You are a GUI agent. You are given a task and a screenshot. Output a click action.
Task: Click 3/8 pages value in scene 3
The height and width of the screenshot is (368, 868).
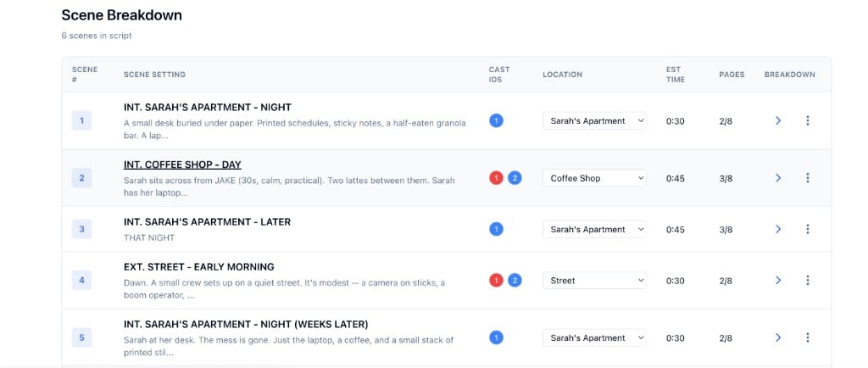tap(726, 230)
